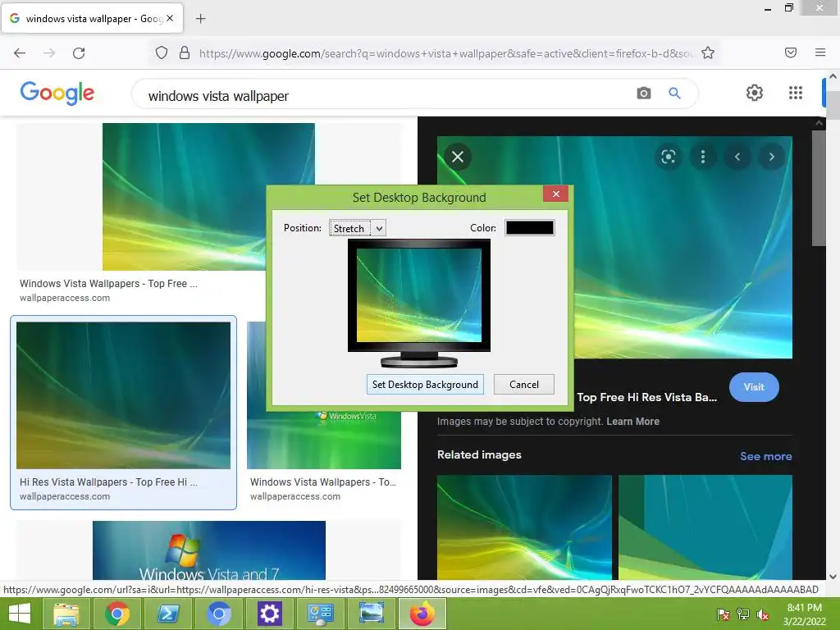Click the Action Center flag tray icon
840x630 pixels.
click(x=723, y=614)
